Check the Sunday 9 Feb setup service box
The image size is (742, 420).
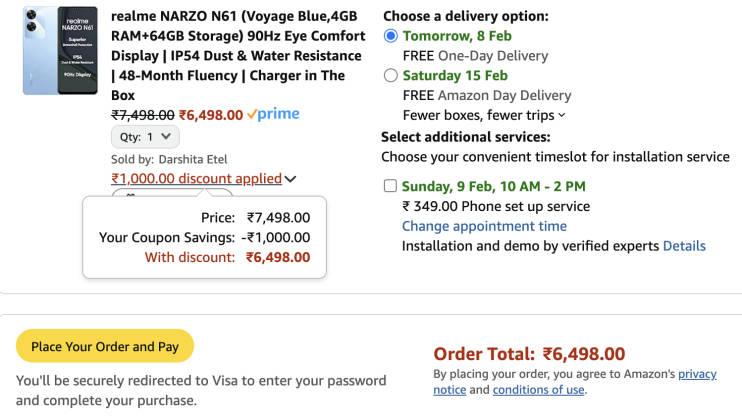tap(388, 186)
